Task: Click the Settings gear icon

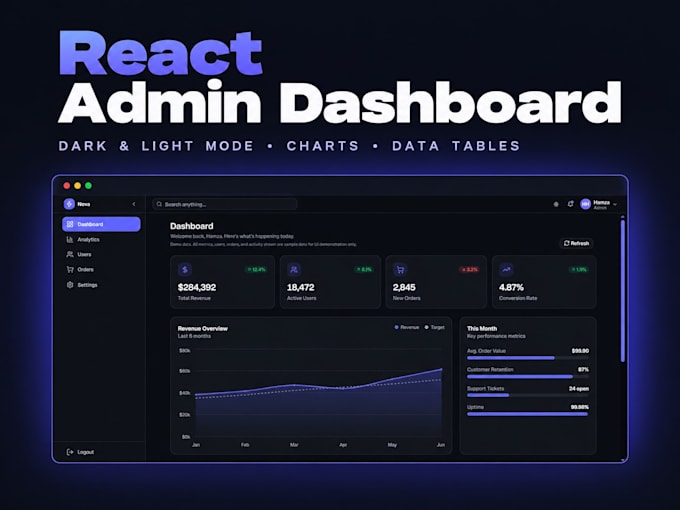Action: 70,285
